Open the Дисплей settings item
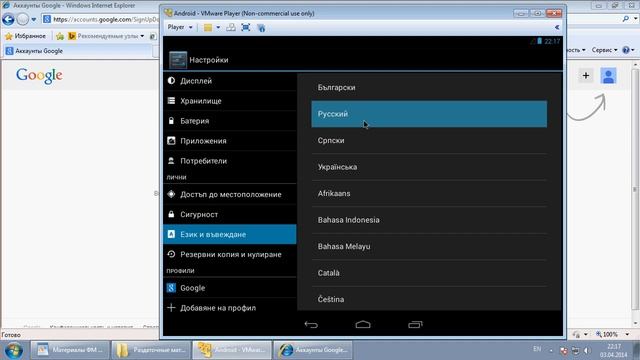Screen dimensions: 640x360 click(230, 81)
